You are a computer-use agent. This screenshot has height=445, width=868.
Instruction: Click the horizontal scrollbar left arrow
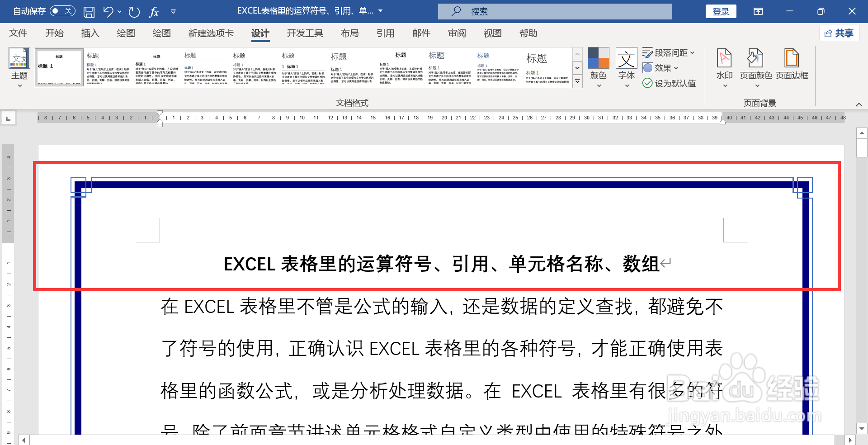(x=24, y=440)
